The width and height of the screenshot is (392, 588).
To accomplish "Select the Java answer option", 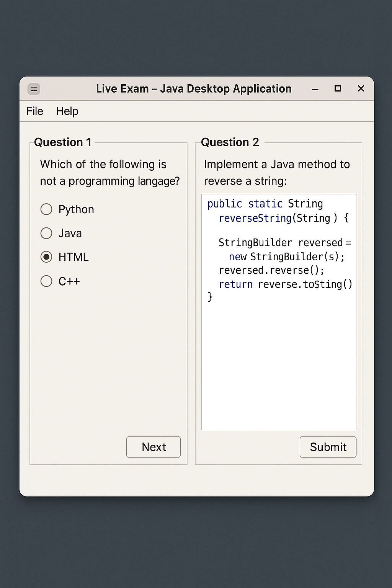I will point(46,233).
